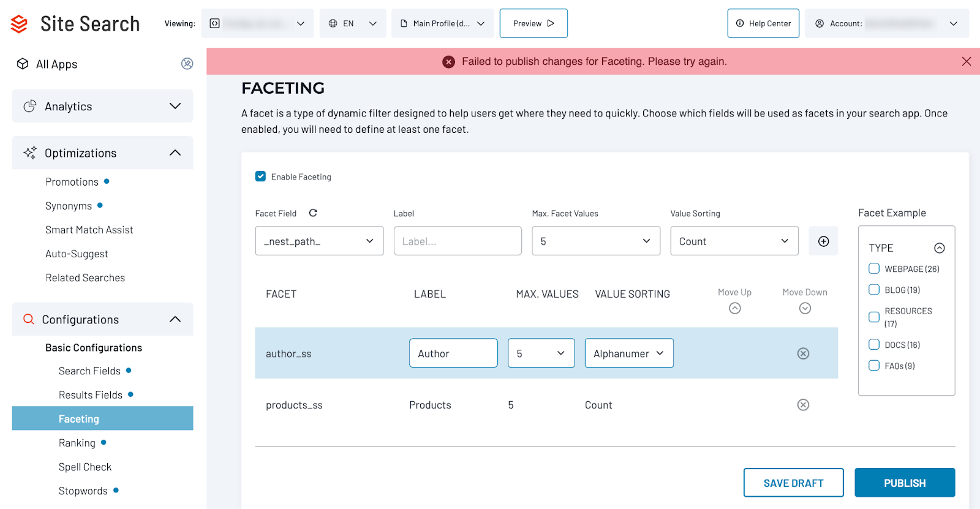The width and height of the screenshot is (980, 509).
Task: Open Spell Check configuration
Action: pos(85,467)
